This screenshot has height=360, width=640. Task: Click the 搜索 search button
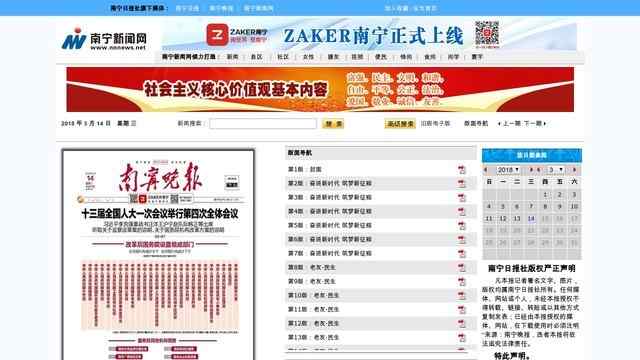point(333,124)
